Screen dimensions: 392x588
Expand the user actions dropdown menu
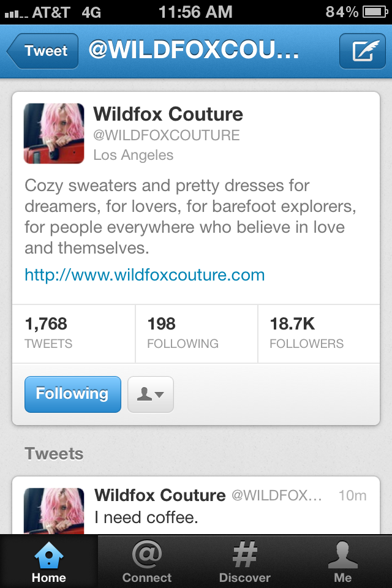(x=151, y=394)
